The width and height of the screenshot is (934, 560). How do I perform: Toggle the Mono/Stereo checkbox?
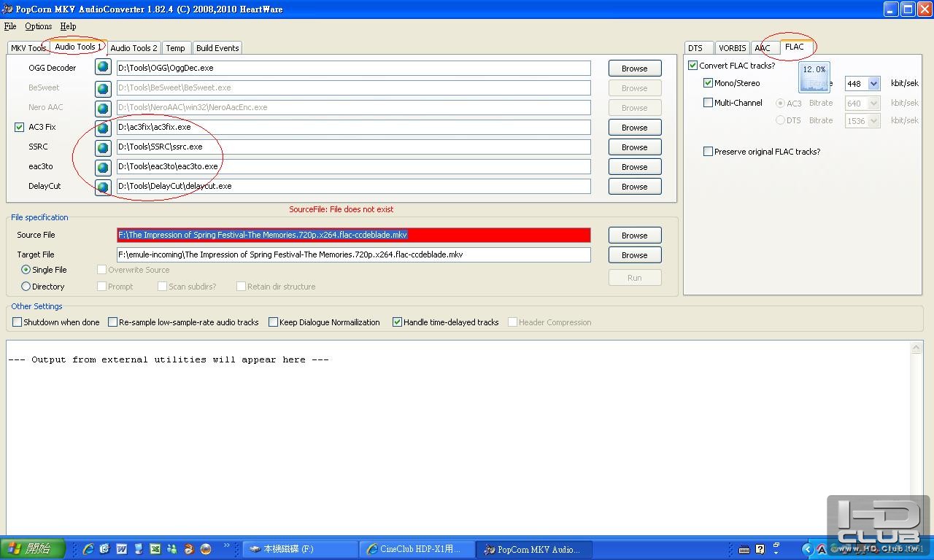(x=708, y=83)
